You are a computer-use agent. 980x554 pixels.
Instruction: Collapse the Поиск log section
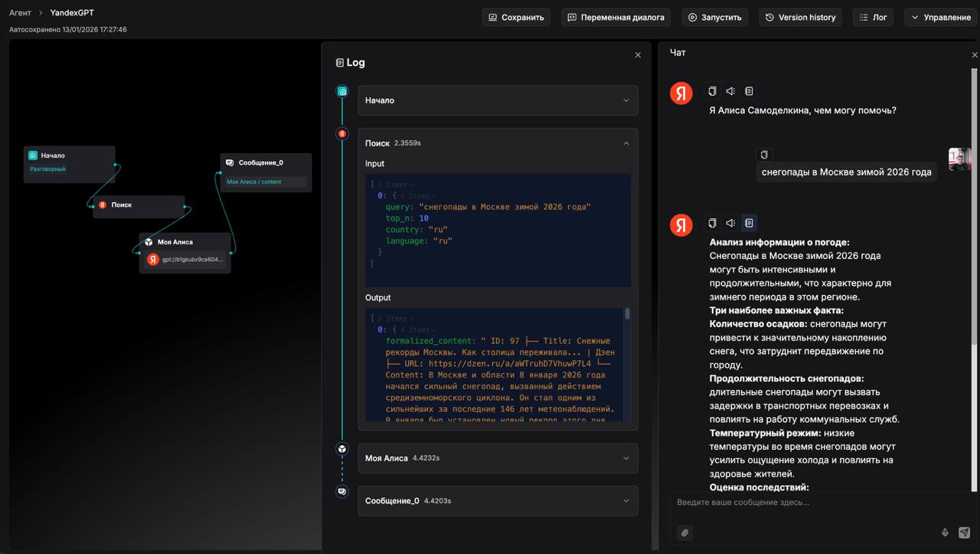coord(626,143)
